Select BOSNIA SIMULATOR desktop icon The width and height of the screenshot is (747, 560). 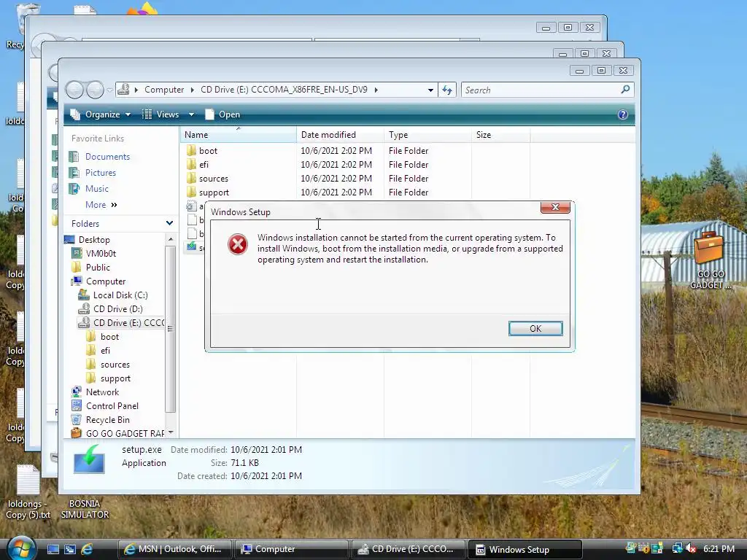pos(85,508)
